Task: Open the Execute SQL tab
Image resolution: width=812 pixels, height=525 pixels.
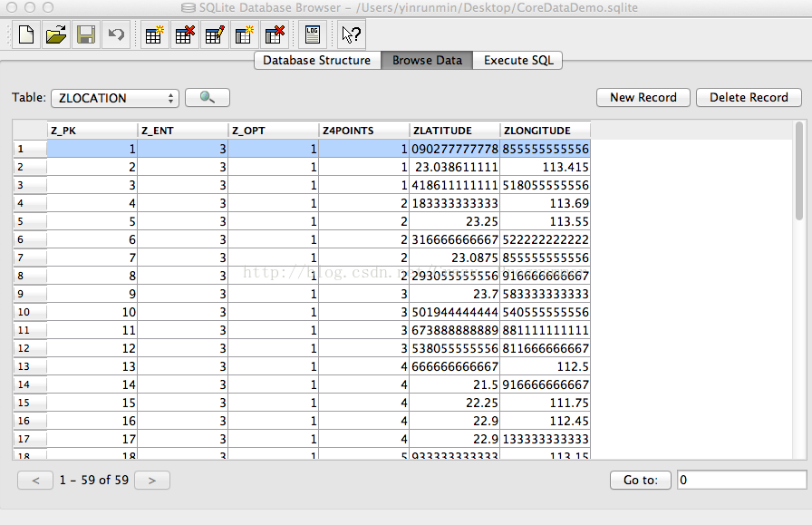Action: pos(517,60)
